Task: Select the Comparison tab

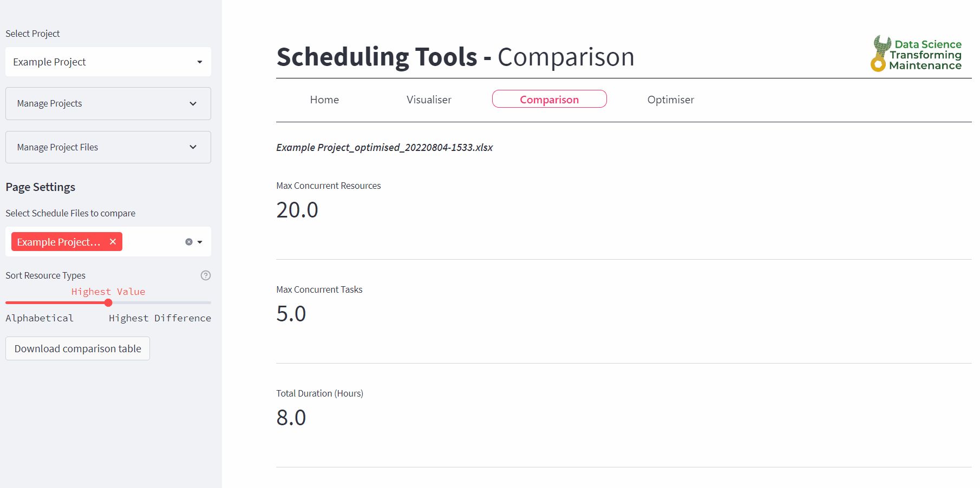Action: [549, 100]
